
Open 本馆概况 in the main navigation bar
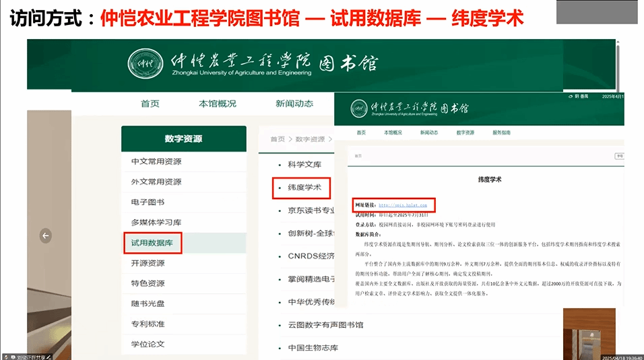pos(217,104)
